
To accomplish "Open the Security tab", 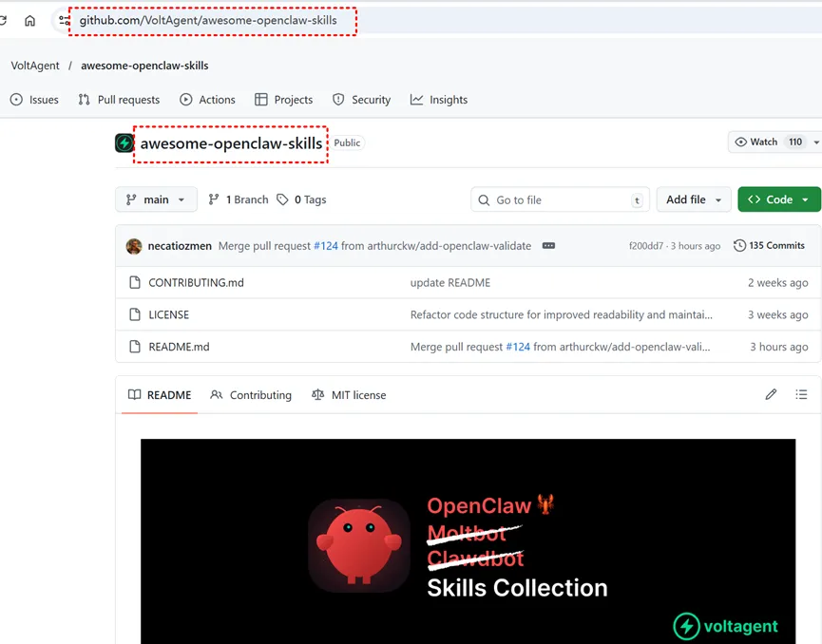I will point(362,100).
